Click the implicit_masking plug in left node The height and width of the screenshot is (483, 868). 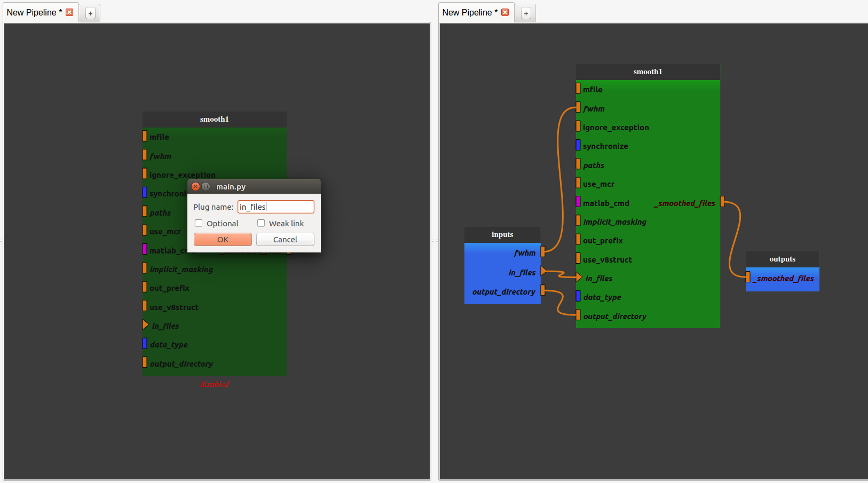coord(145,268)
